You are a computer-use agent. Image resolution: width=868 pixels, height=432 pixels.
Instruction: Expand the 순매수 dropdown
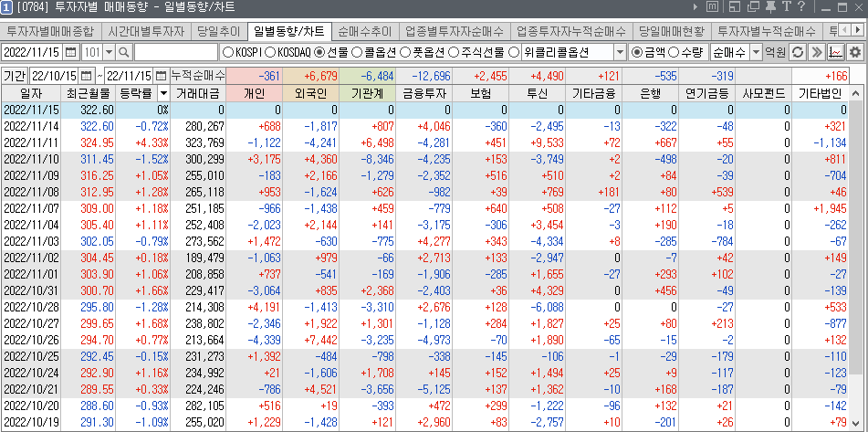(x=755, y=52)
